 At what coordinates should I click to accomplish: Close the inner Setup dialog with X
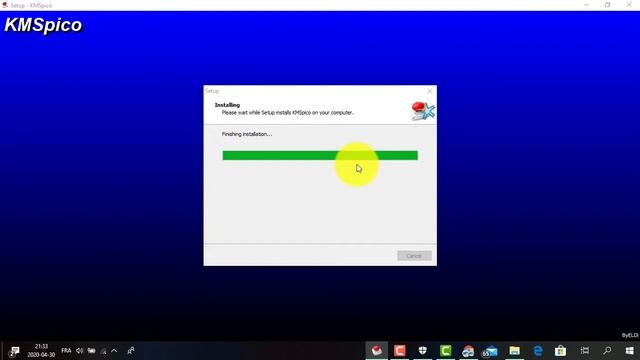(429, 91)
